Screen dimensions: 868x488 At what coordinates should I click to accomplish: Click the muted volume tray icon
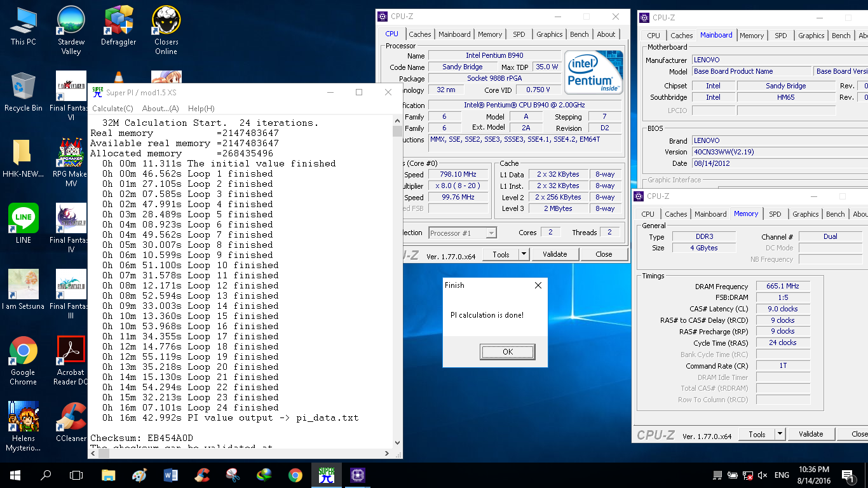click(x=763, y=475)
